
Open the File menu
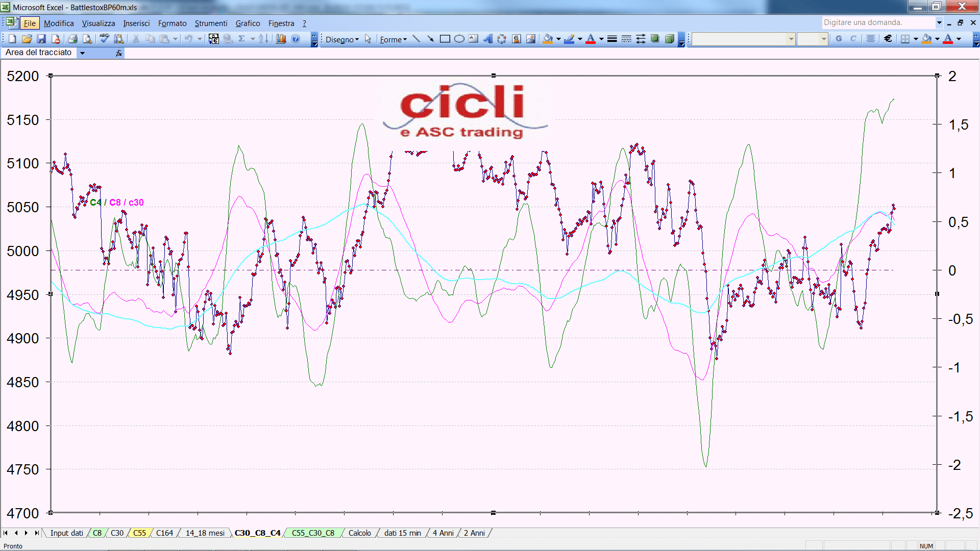(x=30, y=23)
